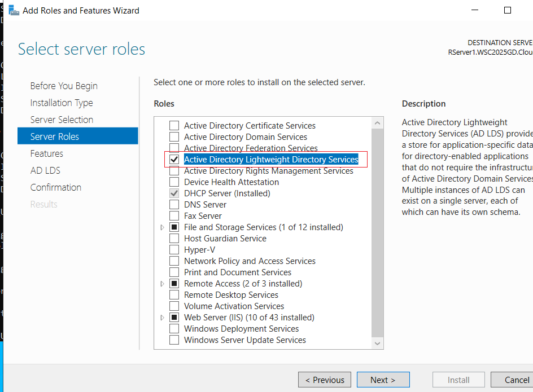Click Web Server (IIS) partial-install box
Viewport: 533px width, 392px height.
pyautogui.click(x=174, y=318)
